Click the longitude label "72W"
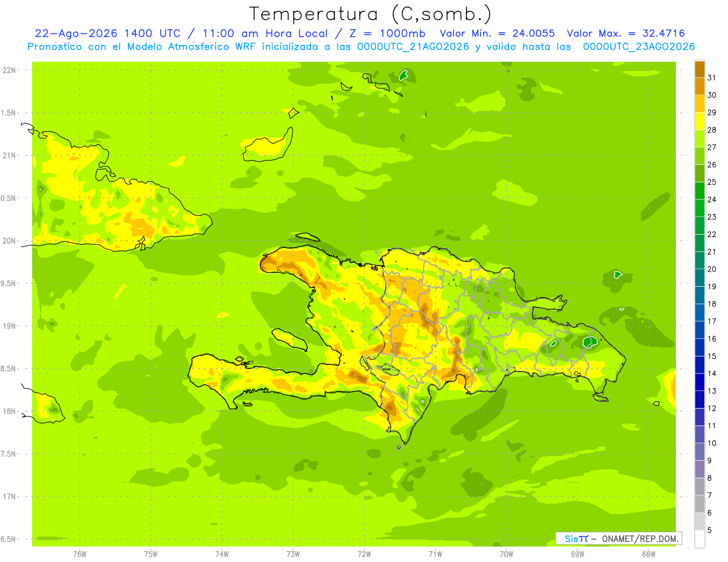Image resolution: width=728 pixels, height=562 pixels. [x=364, y=554]
